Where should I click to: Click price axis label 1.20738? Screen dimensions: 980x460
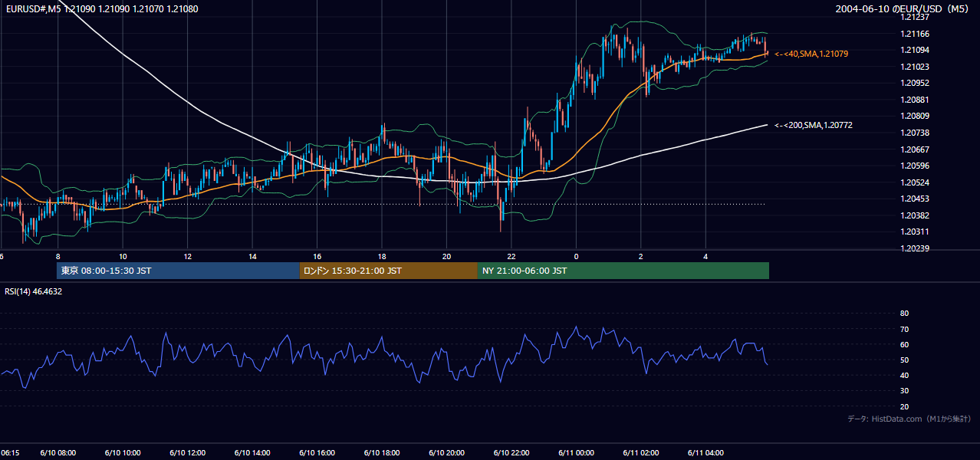pyautogui.click(x=914, y=133)
